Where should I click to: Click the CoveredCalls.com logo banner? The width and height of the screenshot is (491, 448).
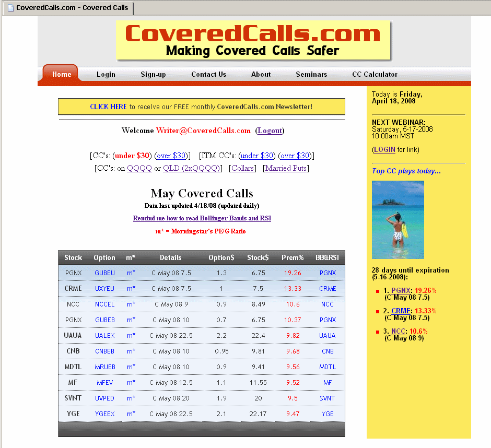[x=253, y=40]
